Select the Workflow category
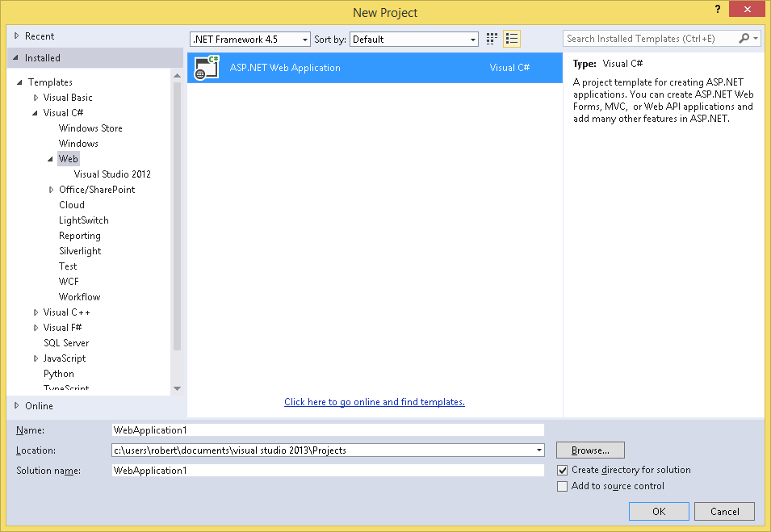The width and height of the screenshot is (771, 532). point(80,297)
